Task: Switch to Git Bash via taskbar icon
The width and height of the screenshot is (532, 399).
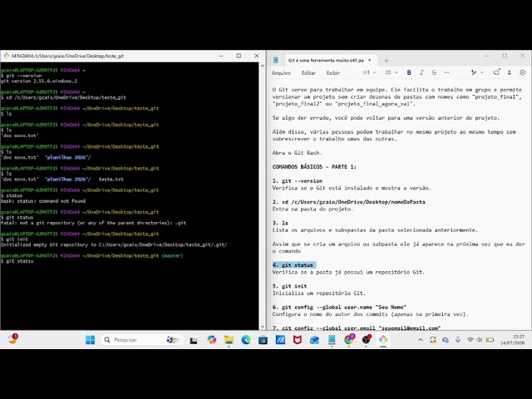Action: tap(383, 340)
